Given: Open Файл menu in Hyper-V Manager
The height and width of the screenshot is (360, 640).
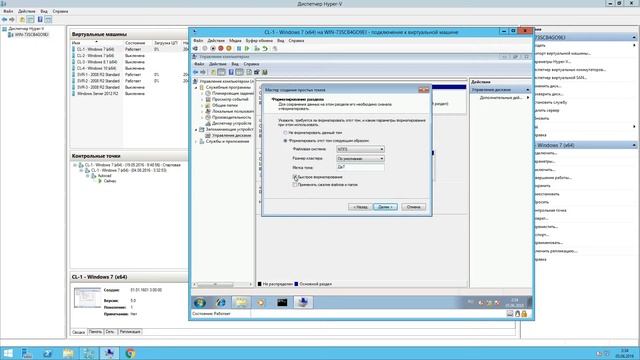Looking at the screenshot, I should pyautogui.click(x=8, y=11).
